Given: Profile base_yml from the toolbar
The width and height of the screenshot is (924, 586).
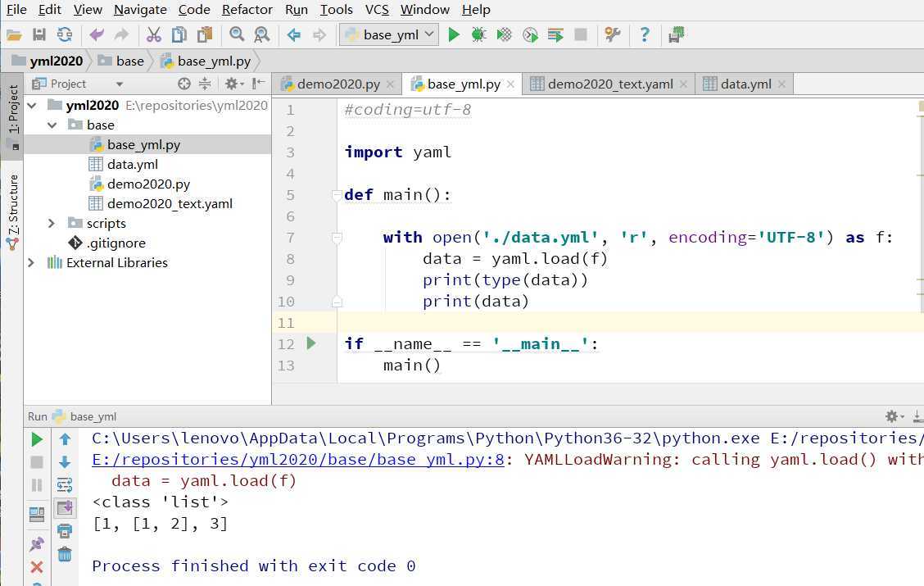Looking at the screenshot, I should click(530, 35).
